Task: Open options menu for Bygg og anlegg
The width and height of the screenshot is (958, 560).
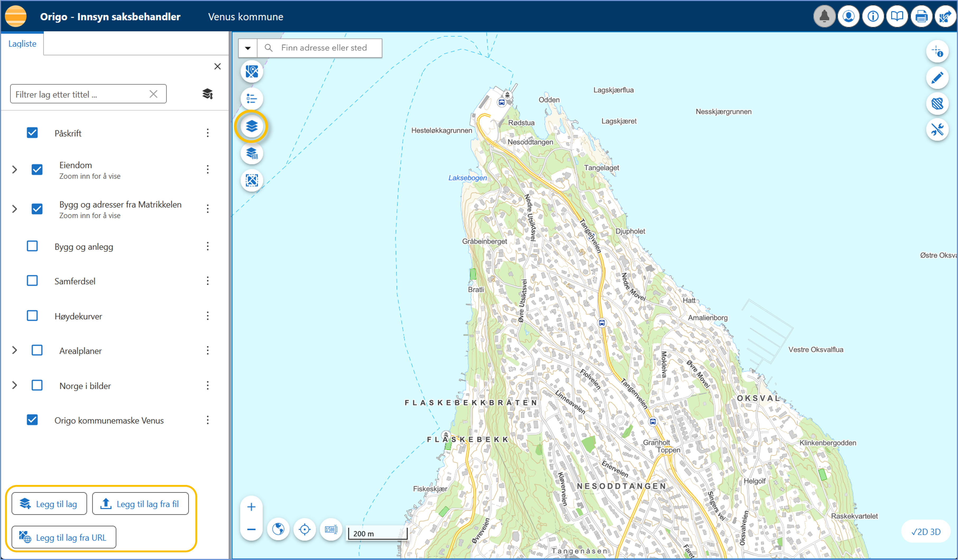Action: point(208,246)
